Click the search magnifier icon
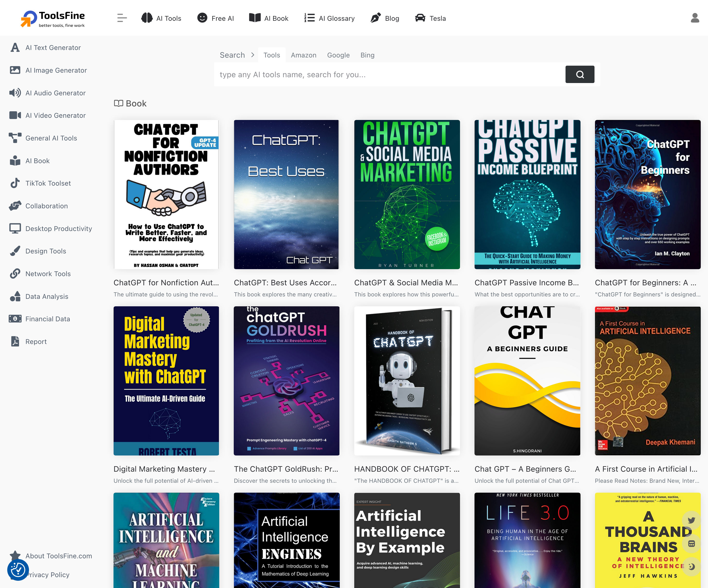The height and width of the screenshot is (588, 708). pyautogui.click(x=580, y=74)
